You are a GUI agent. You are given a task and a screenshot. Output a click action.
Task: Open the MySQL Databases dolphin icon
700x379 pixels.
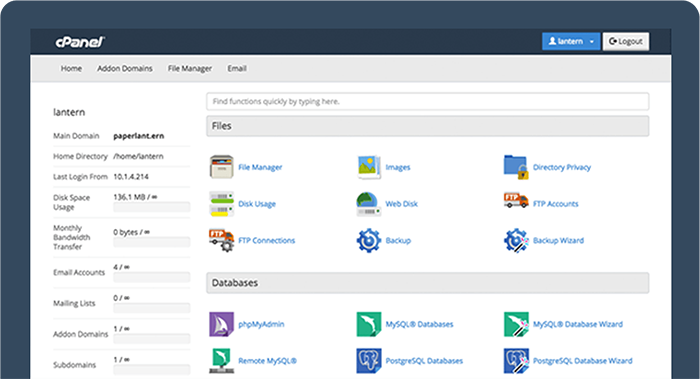369,324
